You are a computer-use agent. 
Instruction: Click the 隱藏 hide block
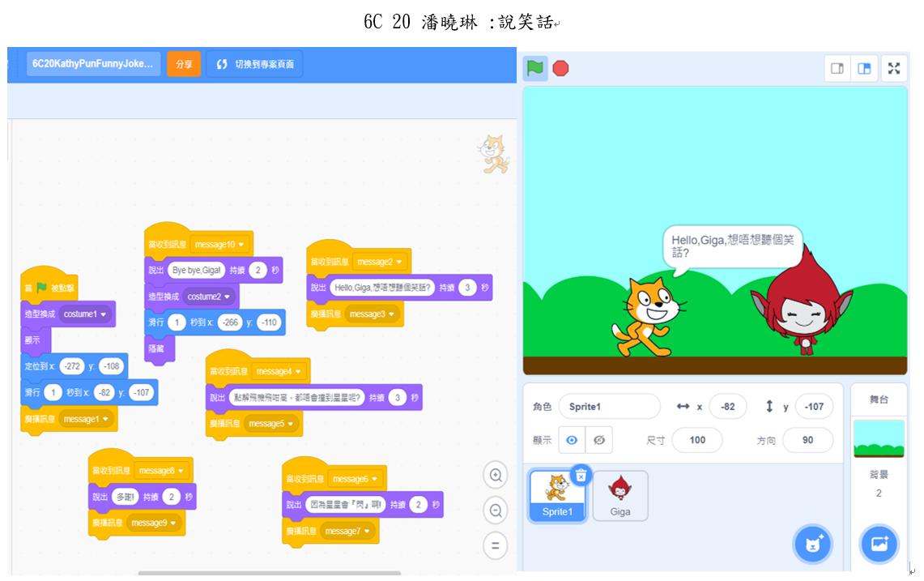(160, 348)
